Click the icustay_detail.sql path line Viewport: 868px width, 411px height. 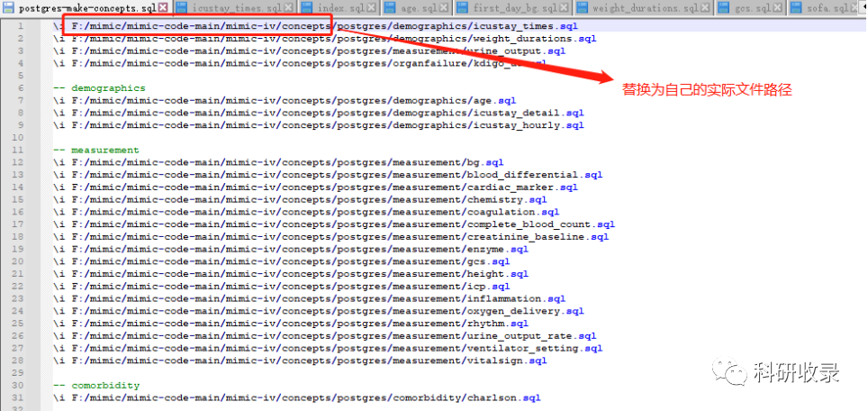[319, 113]
